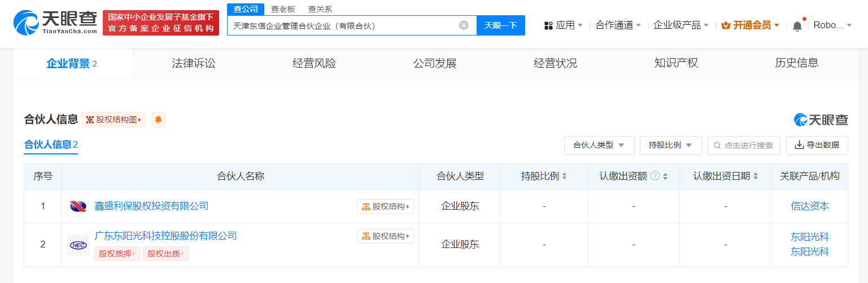Clear the search box text
This screenshot has height=283, width=868.
pos(464,25)
